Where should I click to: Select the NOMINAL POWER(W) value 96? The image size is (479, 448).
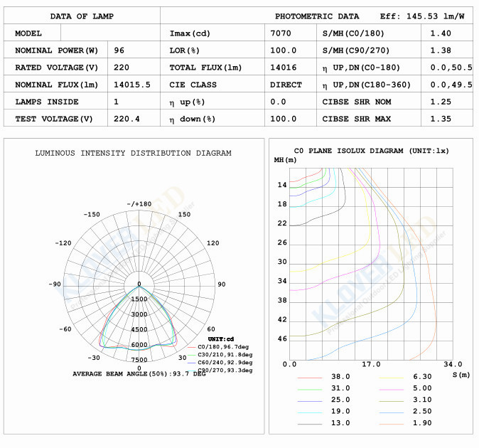[119, 50]
